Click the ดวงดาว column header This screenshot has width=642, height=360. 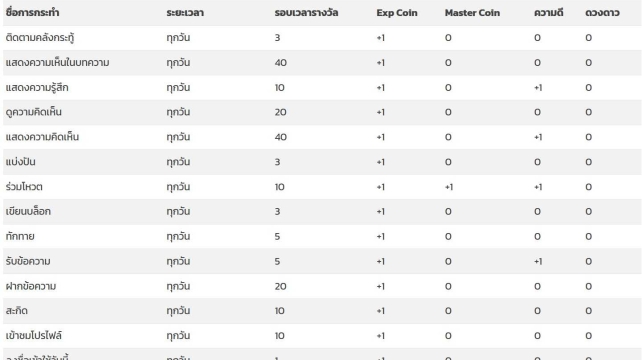(x=602, y=13)
